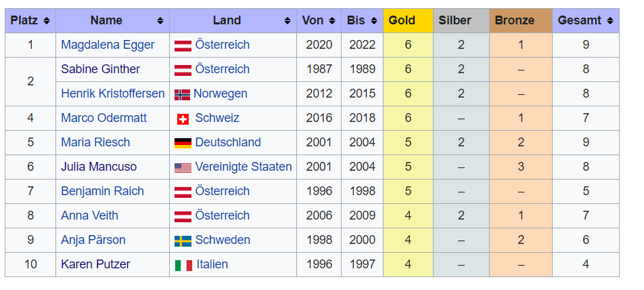Viewport: 644px width, 290px height.
Task: Sort table by Name column arrows
Action: pos(160,21)
